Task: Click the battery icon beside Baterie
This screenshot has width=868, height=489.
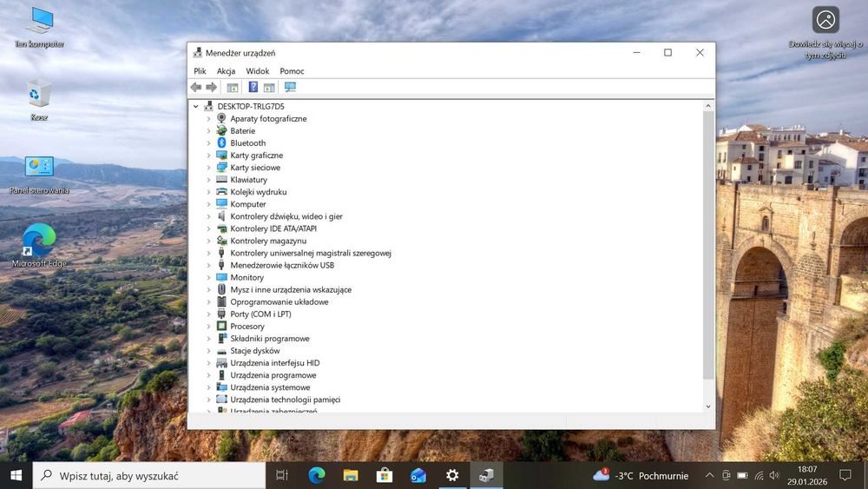Action: pos(221,130)
